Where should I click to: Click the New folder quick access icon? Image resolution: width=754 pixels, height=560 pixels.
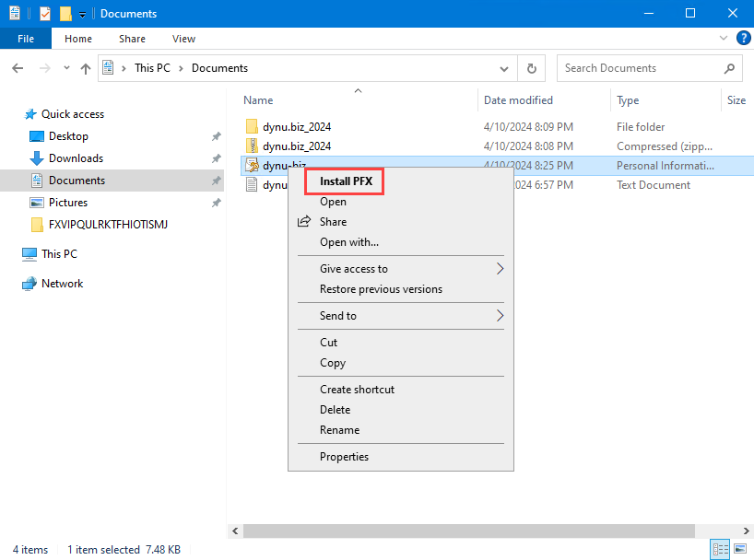[x=65, y=14]
